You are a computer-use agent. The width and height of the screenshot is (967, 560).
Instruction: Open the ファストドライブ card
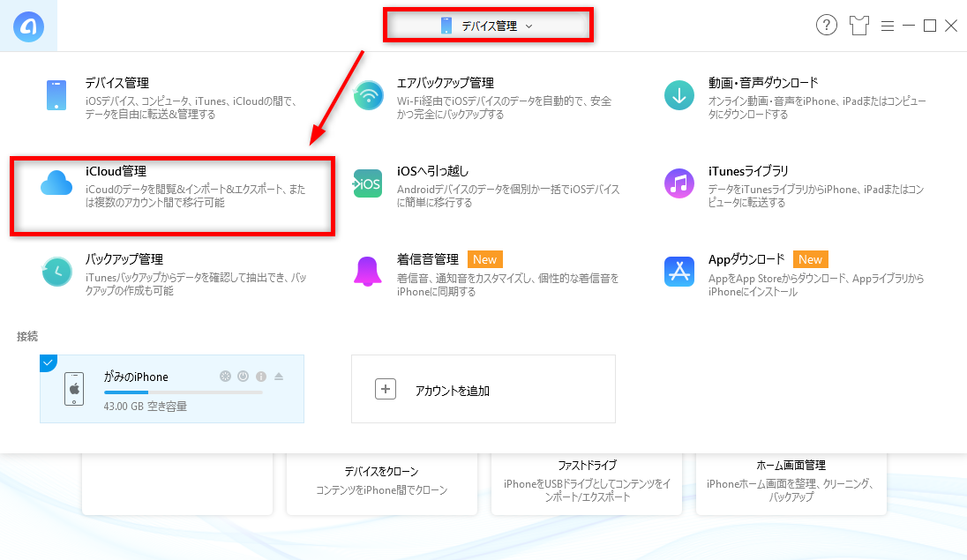(x=587, y=484)
